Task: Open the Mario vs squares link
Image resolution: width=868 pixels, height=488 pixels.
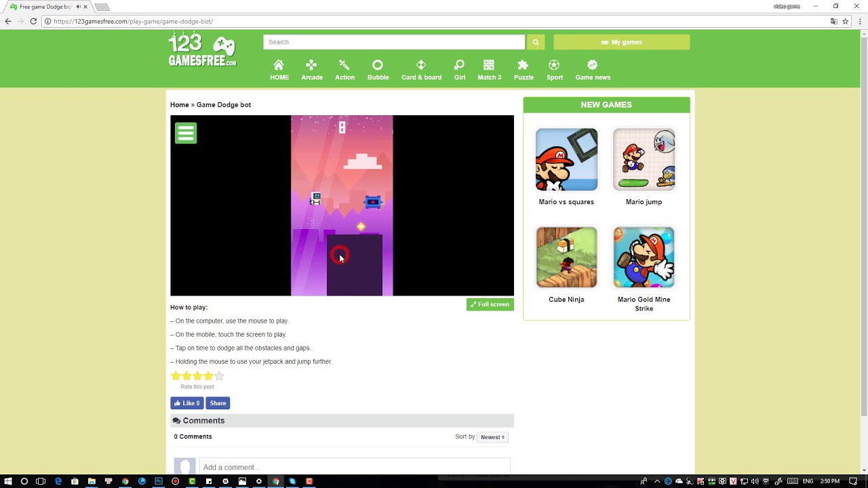Action: pyautogui.click(x=566, y=202)
